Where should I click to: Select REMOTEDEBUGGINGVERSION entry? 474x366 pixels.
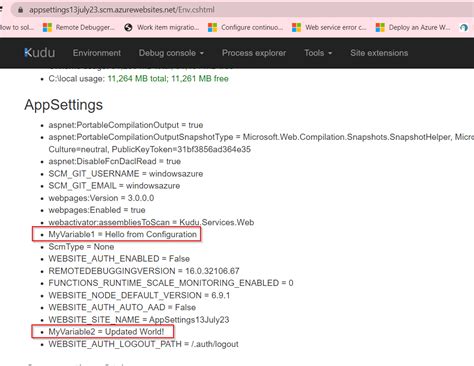[x=144, y=271]
